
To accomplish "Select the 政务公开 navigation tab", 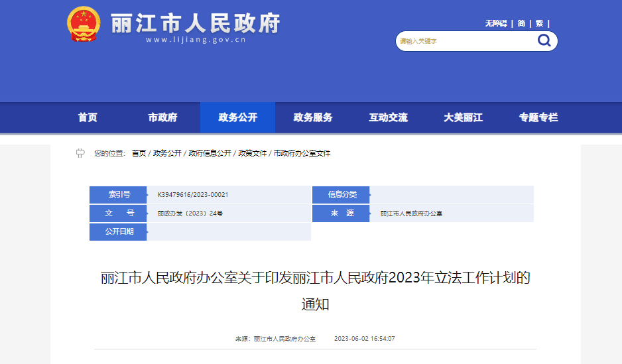I will pyautogui.click(x=237, y=117).
